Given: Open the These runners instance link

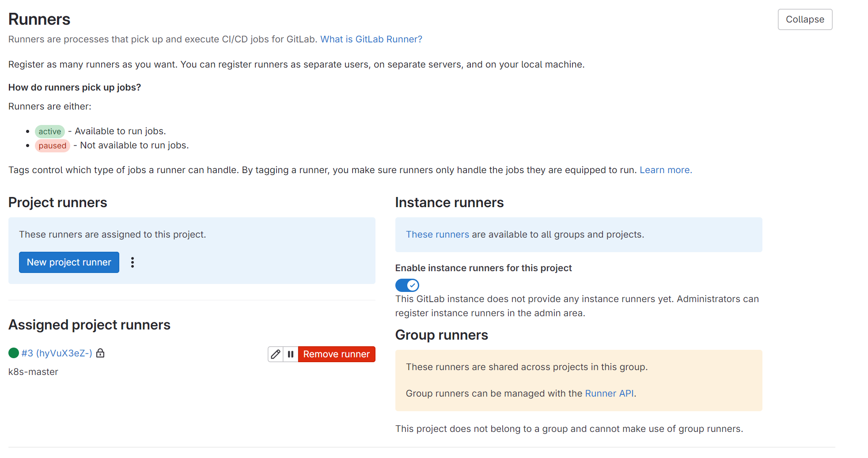Looking at the screenshot, I should [x=437, y=235].
